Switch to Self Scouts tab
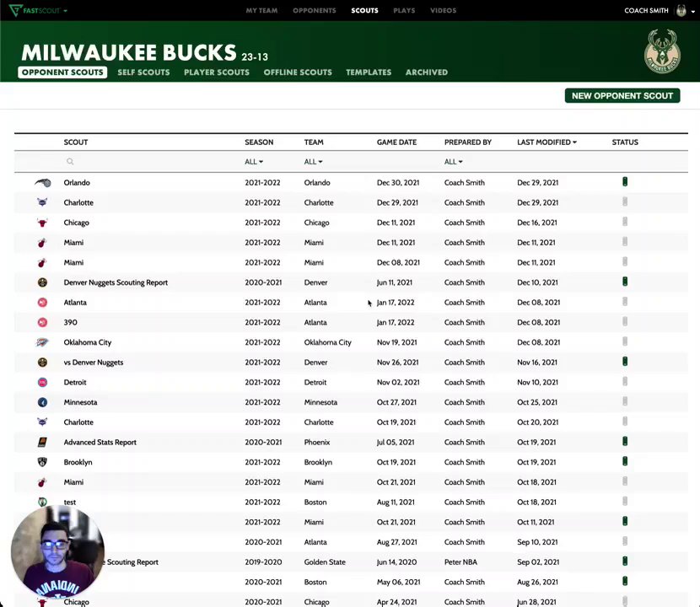Screen dimensions: 700x607 tap(143, 73)
